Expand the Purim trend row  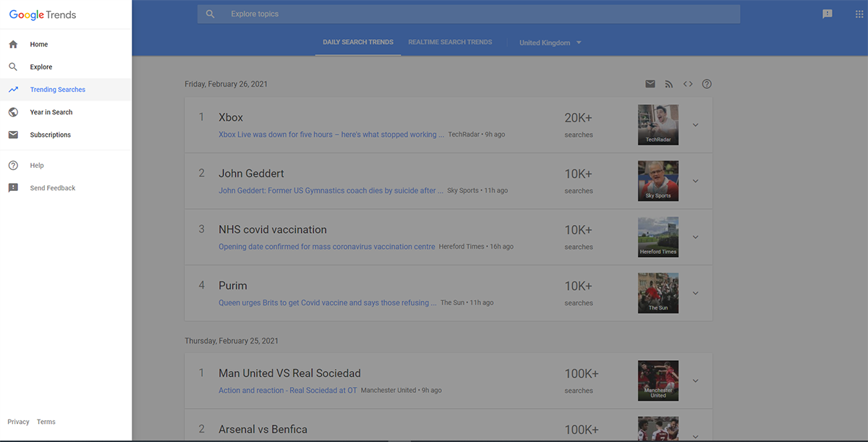(x=695, y=293)
